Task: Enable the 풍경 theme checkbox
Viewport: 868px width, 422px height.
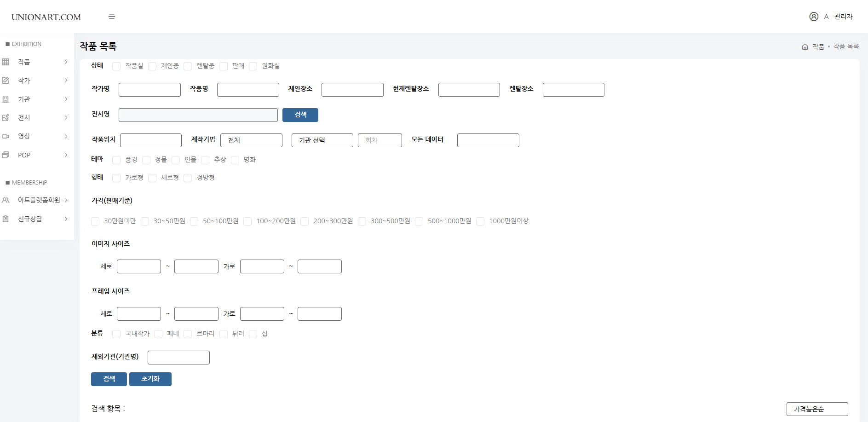Action: point(116,160)
